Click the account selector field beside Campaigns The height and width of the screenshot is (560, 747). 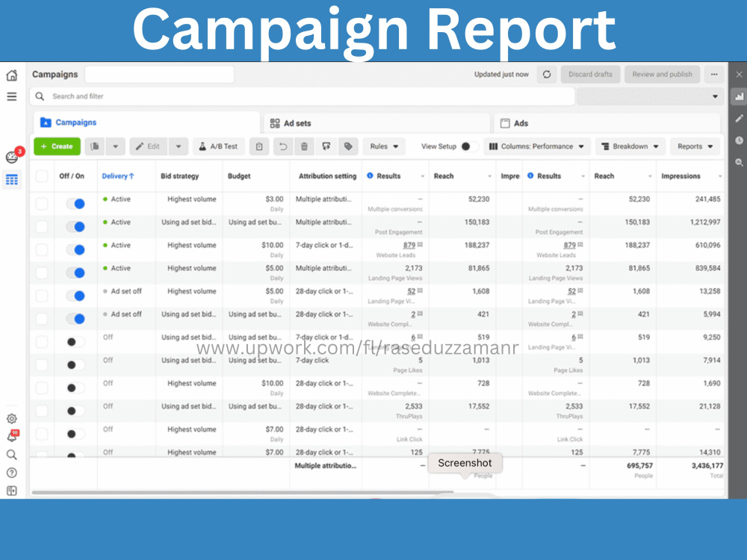(x=160, y=74)
